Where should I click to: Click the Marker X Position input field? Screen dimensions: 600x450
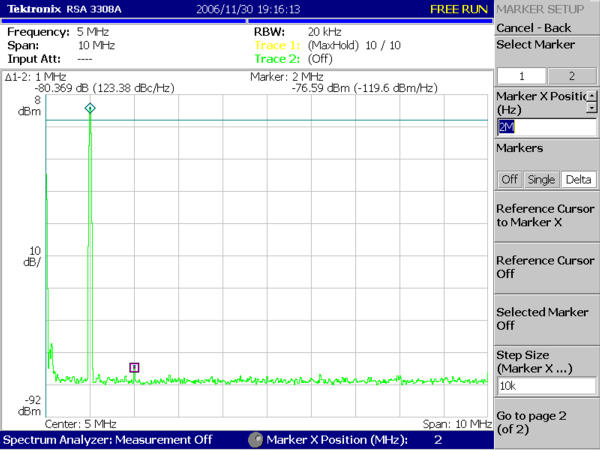[x=545, y=127]
